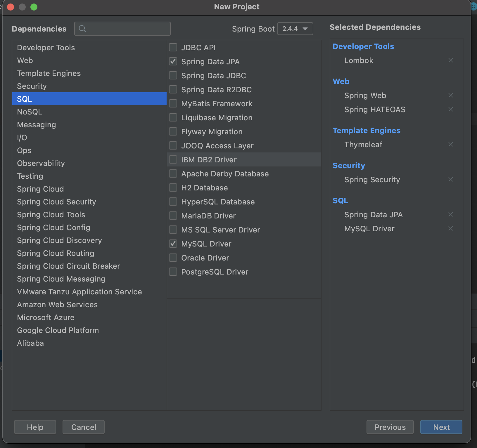The image size is (477, 448).
Task: Check the H2 Database checkbox
Action: click(173, 187)
